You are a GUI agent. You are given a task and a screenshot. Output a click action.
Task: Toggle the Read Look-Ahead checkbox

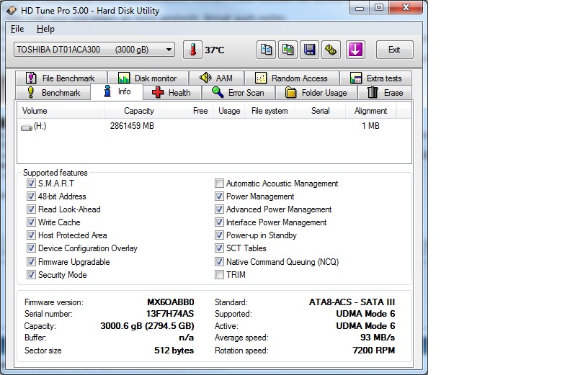[x=31, y=209]
